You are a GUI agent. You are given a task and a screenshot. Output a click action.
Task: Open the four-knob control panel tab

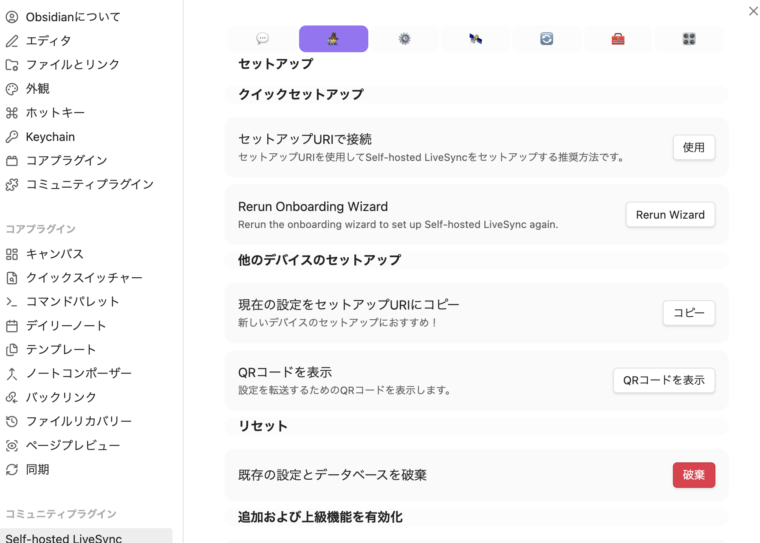coord(689,39)
